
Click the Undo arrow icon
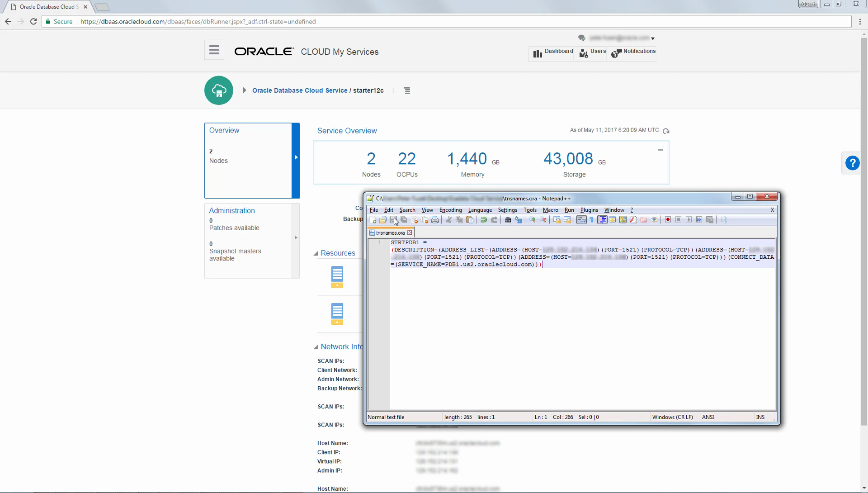click(483, 220)
